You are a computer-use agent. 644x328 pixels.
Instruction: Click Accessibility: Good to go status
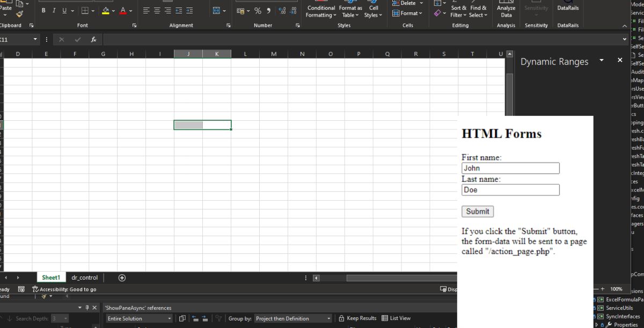[x=64, y=289]
